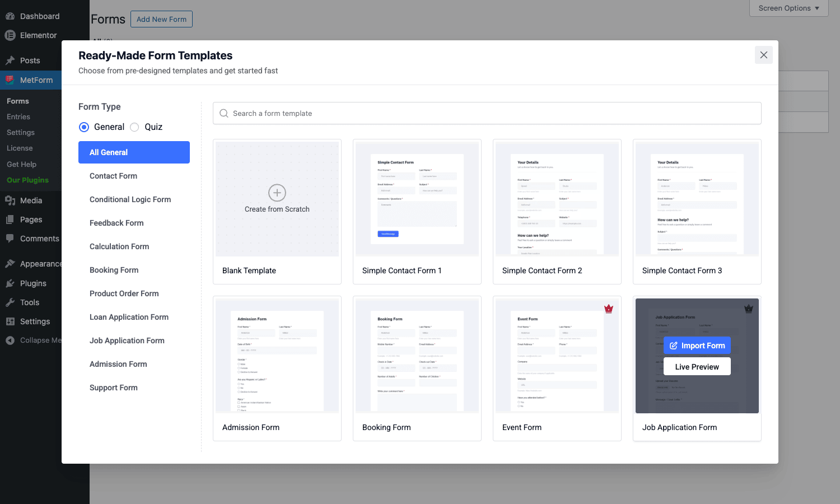Screen dimensions: 840x504
Task: Click the Appearance brush icon
Action: pyautogui.click(x=10, y=264)
